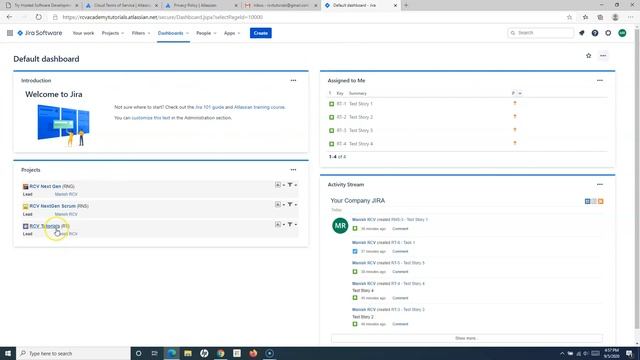Open the Windows Start menu
Image resolution: width=640 pixels, height=360 pixels.
point(8,353)
